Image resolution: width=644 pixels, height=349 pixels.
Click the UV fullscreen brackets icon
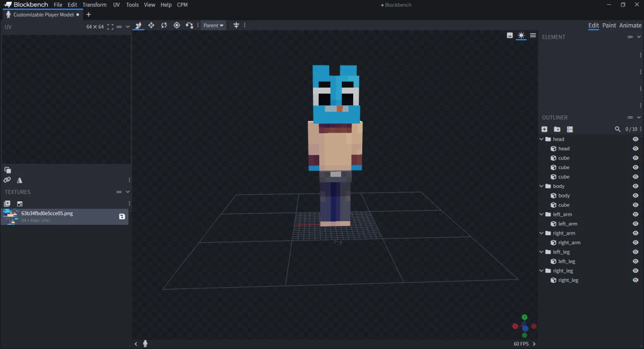coord(110,27)
